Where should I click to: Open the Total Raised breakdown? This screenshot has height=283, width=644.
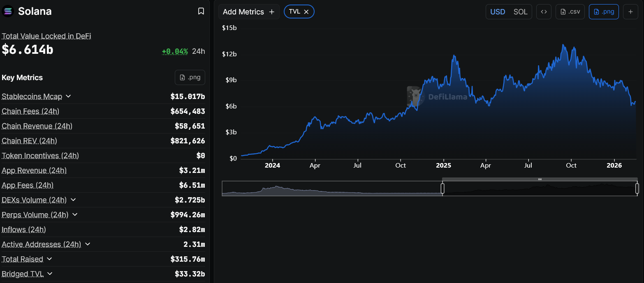click(49, 259)
